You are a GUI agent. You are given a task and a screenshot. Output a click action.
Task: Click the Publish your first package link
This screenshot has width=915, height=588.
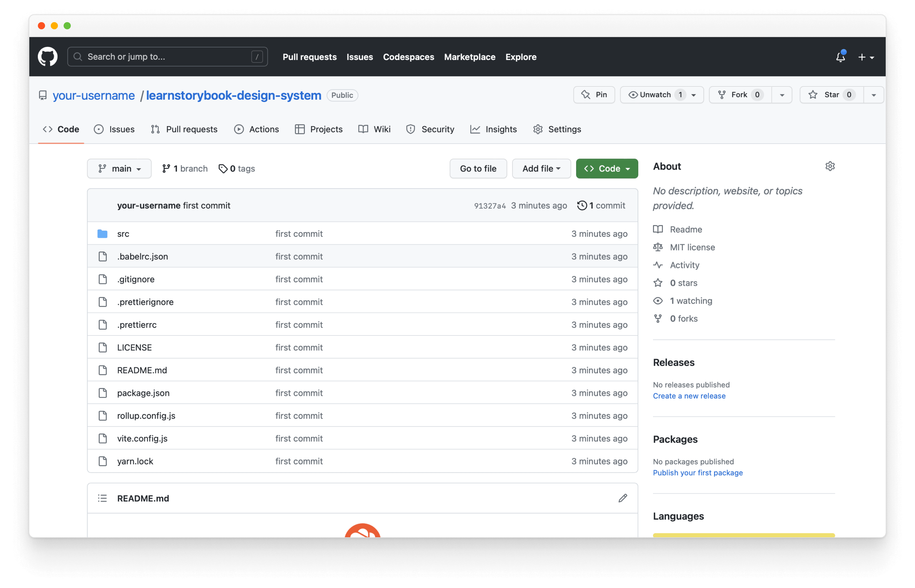[698, 472]
